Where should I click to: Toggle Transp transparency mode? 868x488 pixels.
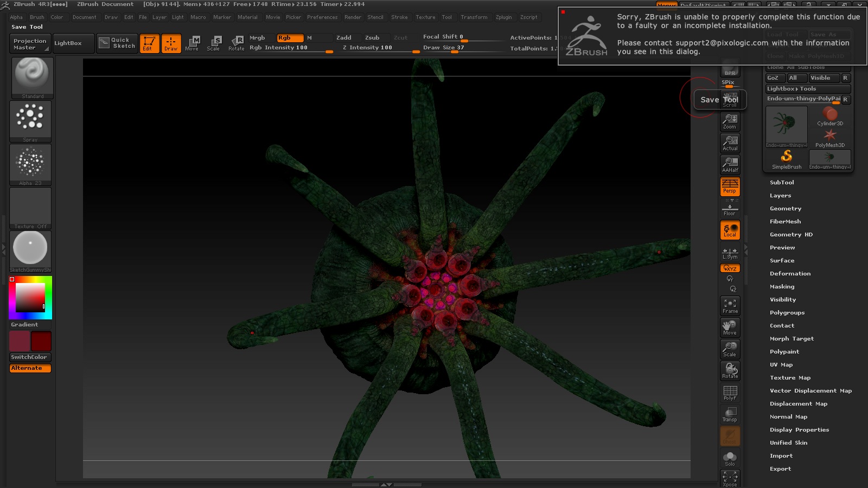[730, 414]
